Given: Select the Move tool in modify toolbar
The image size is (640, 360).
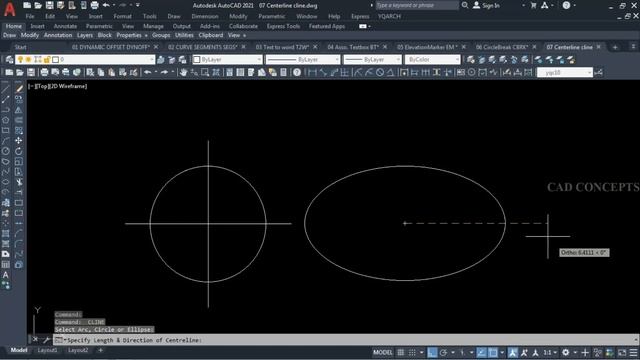Looking at the screenshot, I should tap(18, 141).
